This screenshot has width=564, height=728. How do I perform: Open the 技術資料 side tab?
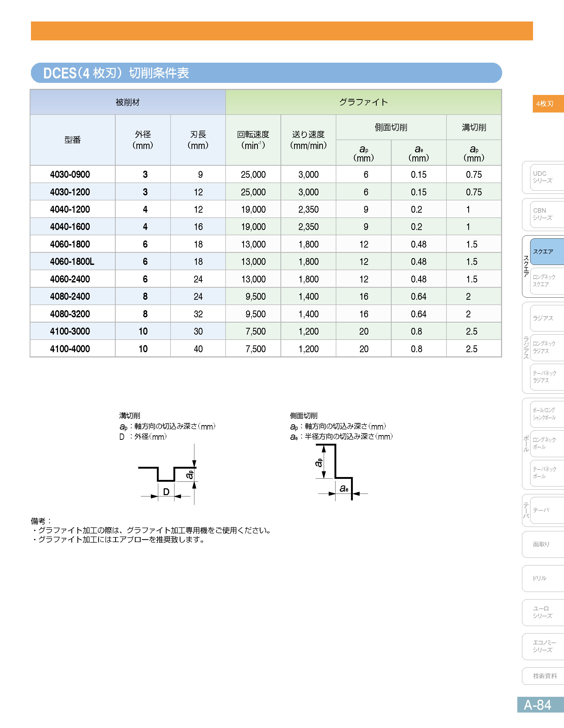click(x=543, y=676)
